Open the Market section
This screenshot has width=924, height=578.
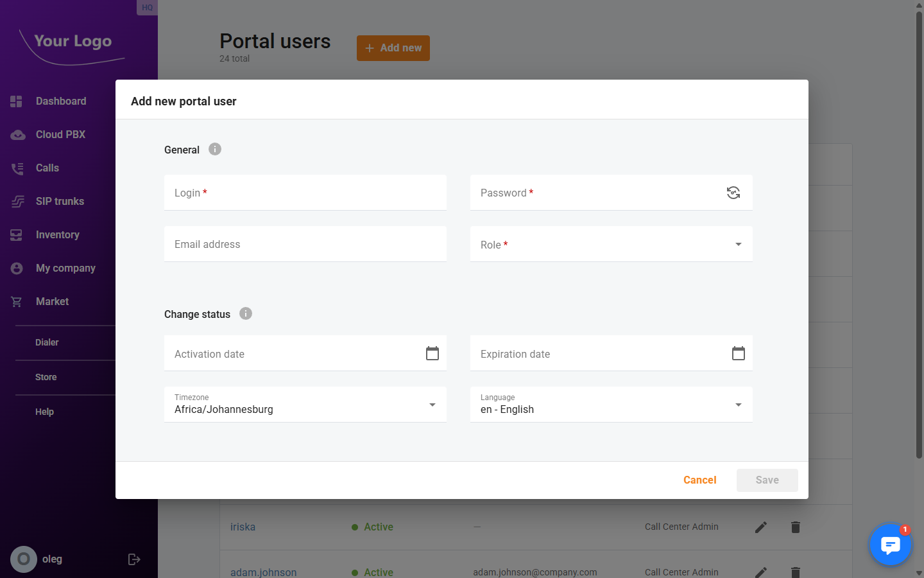click(52, 301)
